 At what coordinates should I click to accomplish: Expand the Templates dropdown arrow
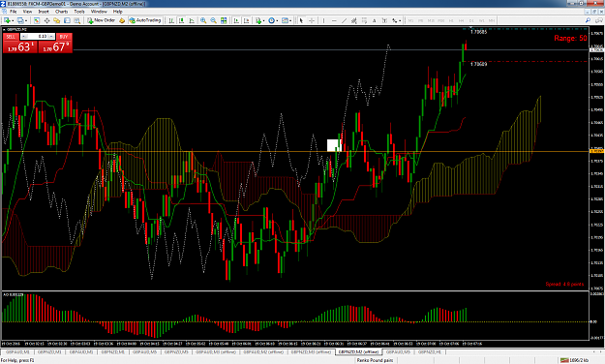tap(290, 20)
